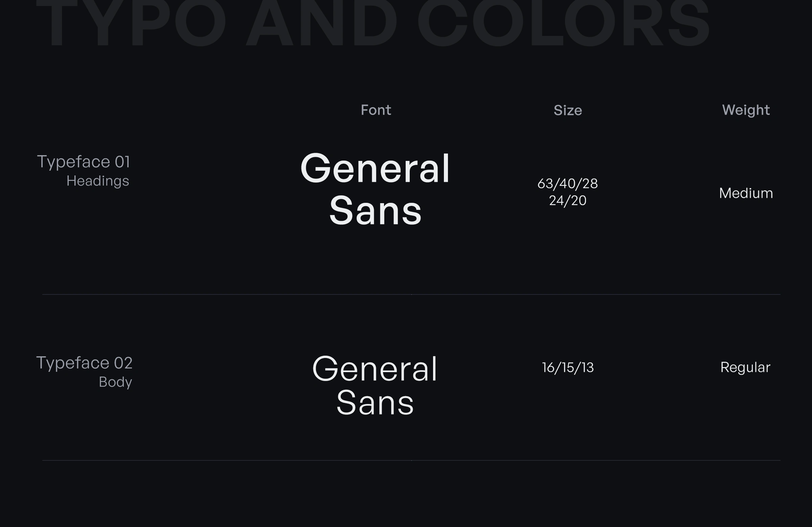Select the Regular weight text
812x527 pixels.
pos(745,367)
